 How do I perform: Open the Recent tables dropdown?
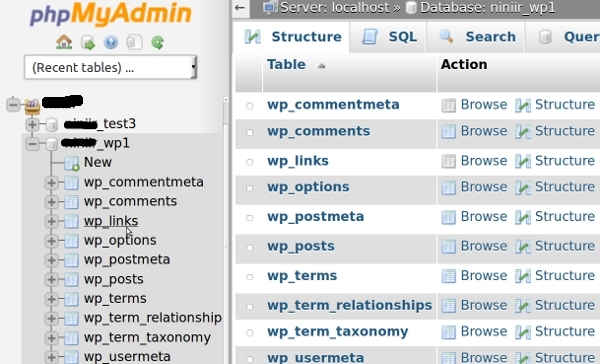click(110, 67)
